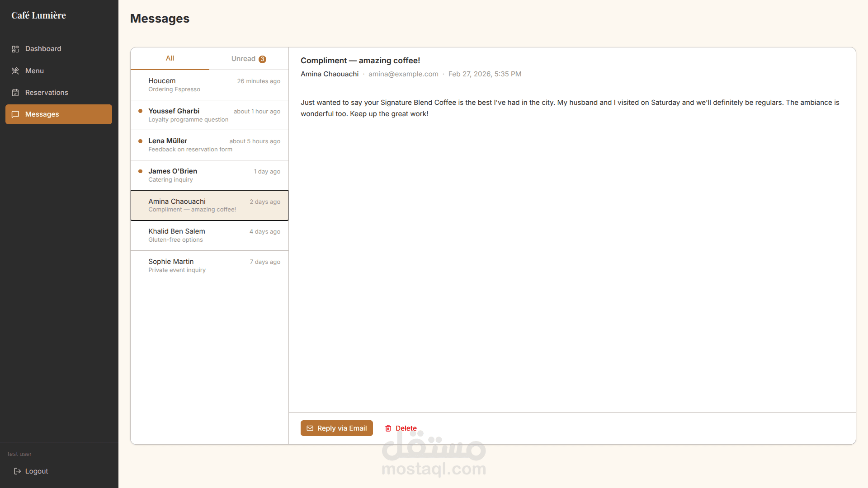Screen dimensions: 868x488
Task: Open Lena Müller's feedback message
Action: [x=209, y=145]
